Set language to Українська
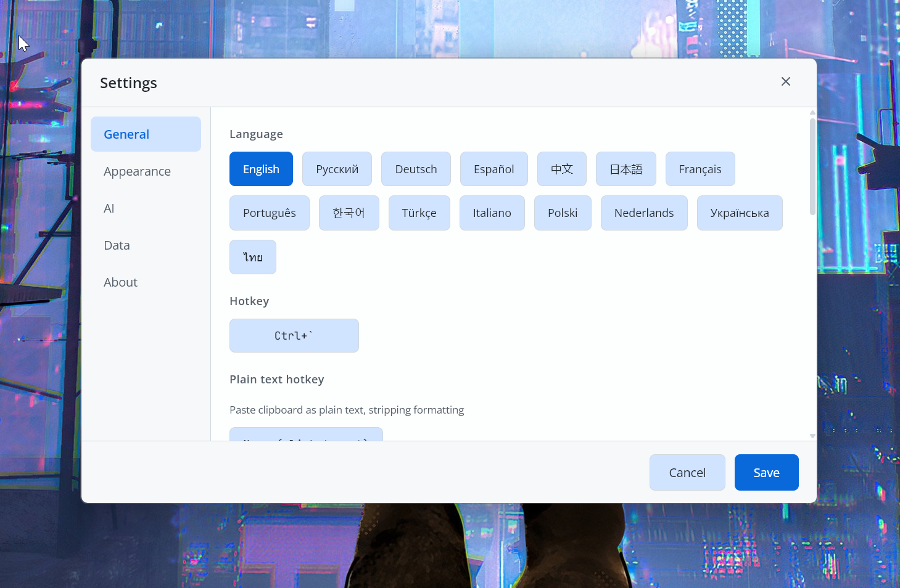This screenshot has height=588, width=900. [x=740, y=213]
